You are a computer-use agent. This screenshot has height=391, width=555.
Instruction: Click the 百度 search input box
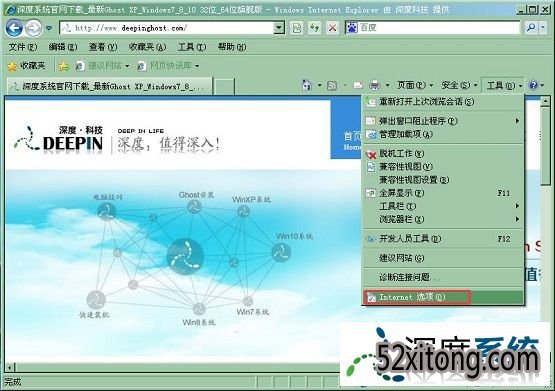point(439,28)
